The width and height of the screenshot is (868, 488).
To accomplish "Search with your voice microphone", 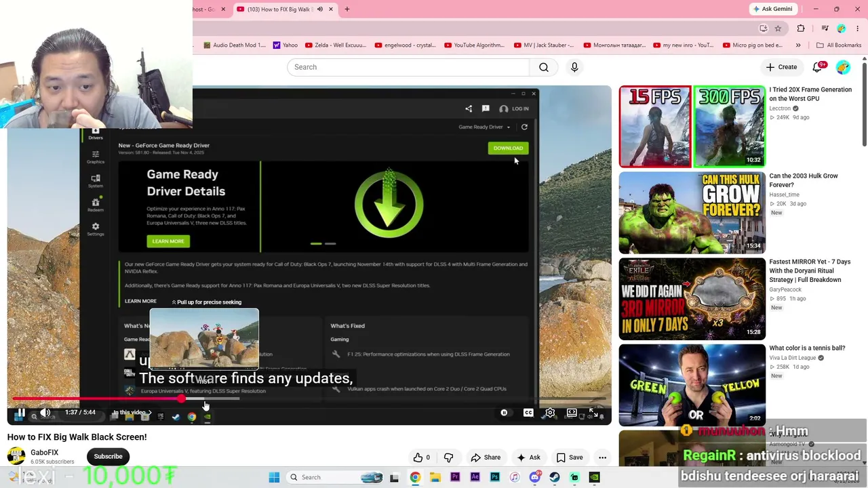I will tap(574, 67).
